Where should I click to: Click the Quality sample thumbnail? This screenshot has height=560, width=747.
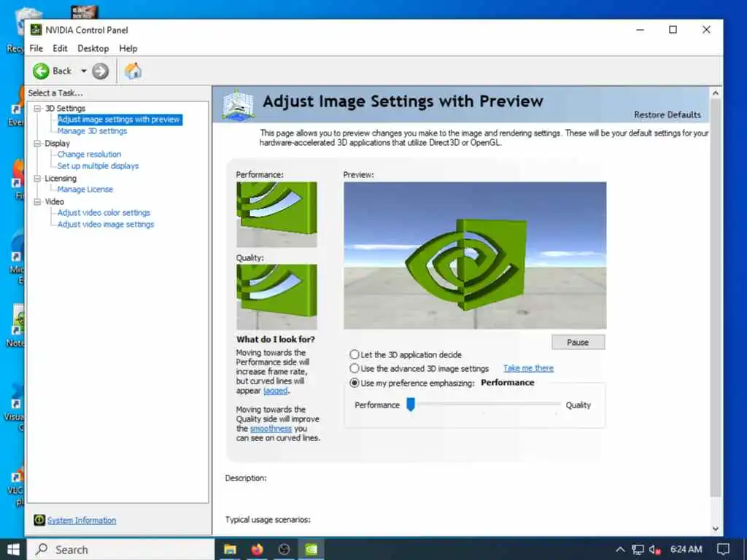pyautogui.click(x=276, y=297)
